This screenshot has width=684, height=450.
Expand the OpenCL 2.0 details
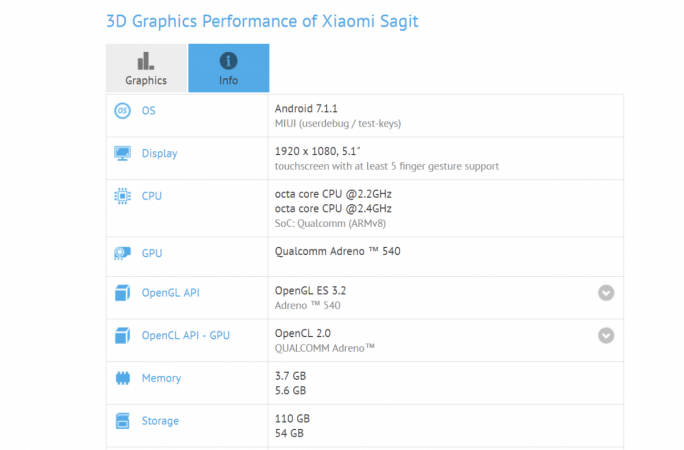606,336
